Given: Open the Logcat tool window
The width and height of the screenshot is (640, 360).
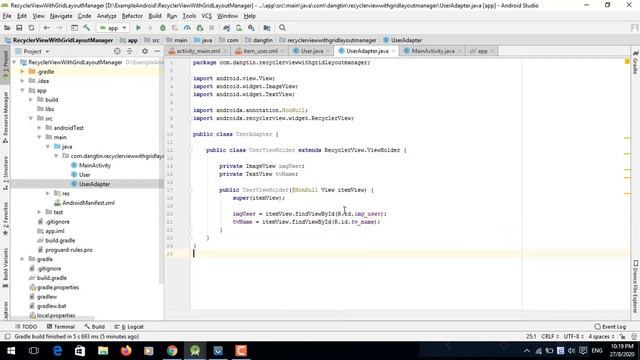Looking at the screenshot, I should tap(129, 327).
